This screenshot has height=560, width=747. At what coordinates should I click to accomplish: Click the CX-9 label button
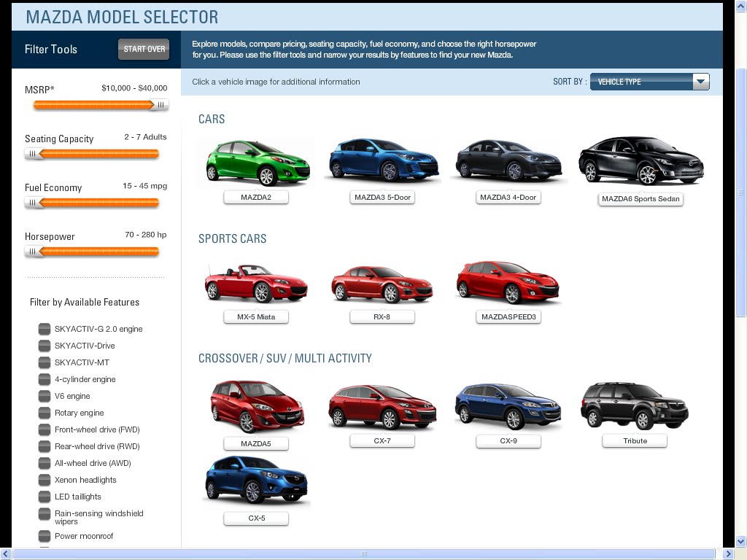tap(508, 441)
